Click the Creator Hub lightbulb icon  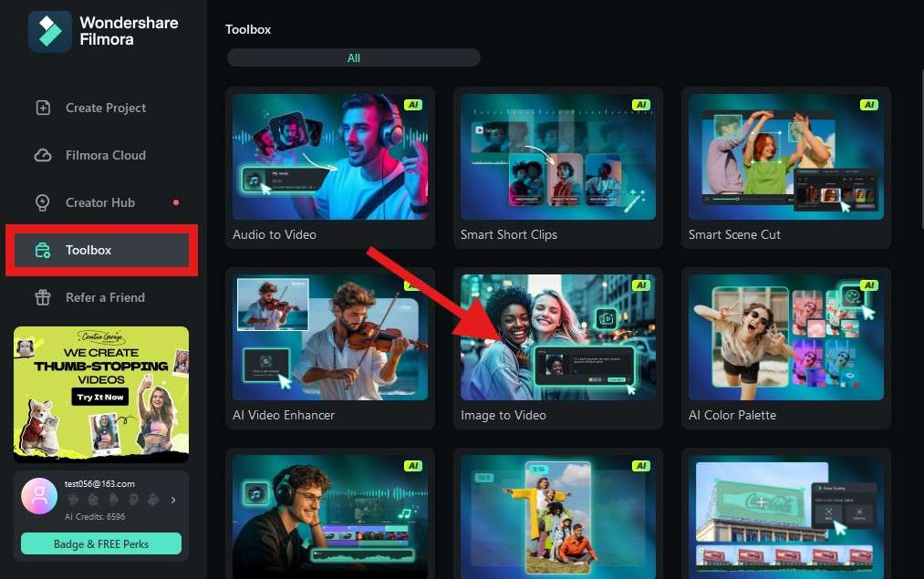[43, 202]
